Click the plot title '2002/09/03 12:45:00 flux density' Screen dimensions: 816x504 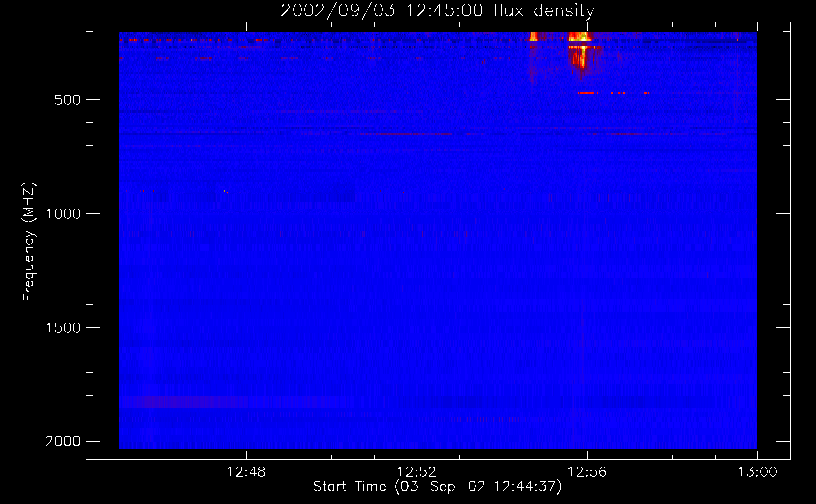pos(437,11)
